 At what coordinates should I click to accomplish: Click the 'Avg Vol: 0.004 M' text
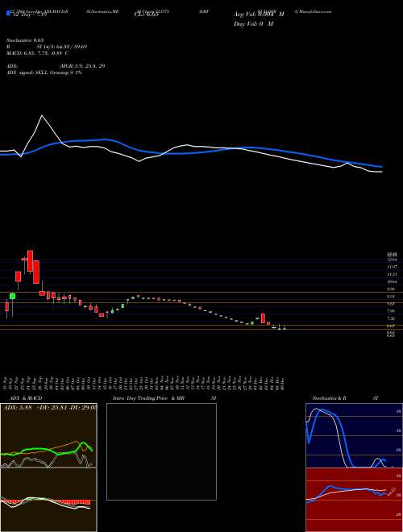pos(259,15)
